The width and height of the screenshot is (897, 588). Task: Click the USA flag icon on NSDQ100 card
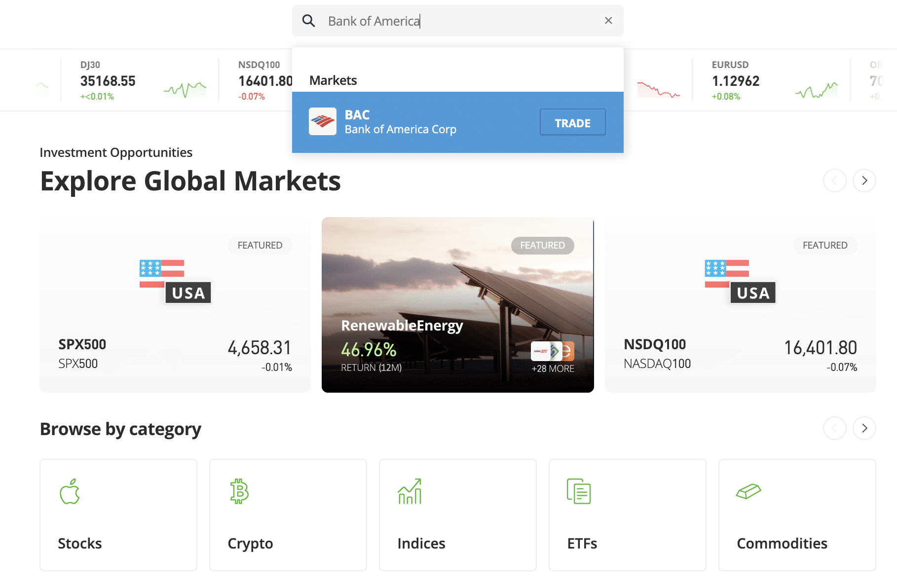tap(740, 282)
